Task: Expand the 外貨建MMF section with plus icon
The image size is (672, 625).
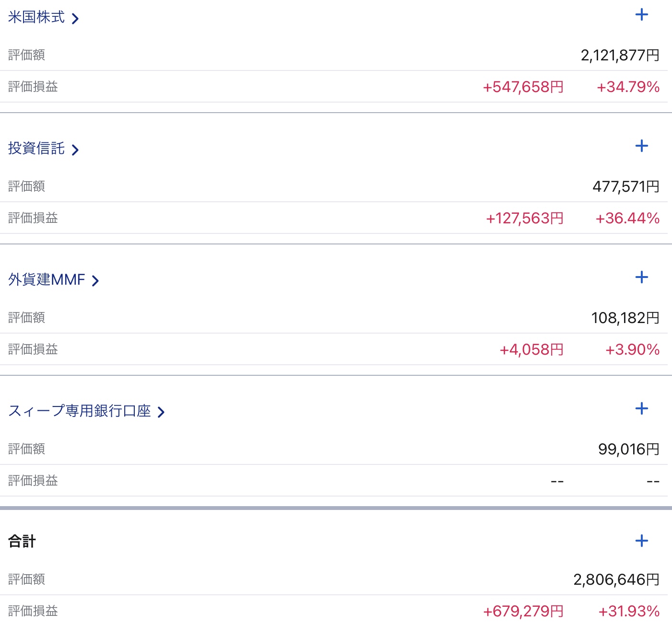Action: pos(641,278)
